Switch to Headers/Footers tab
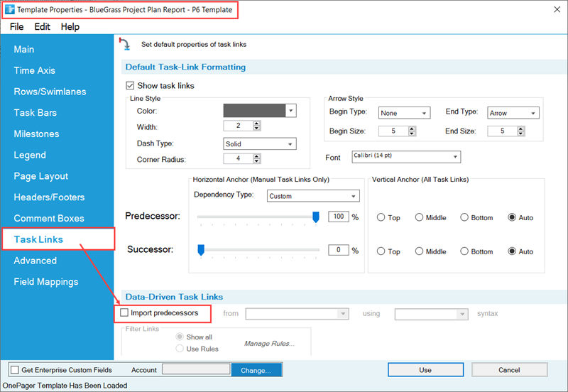The width and height of the screenshot is (568, 392). tap(49, 197)
